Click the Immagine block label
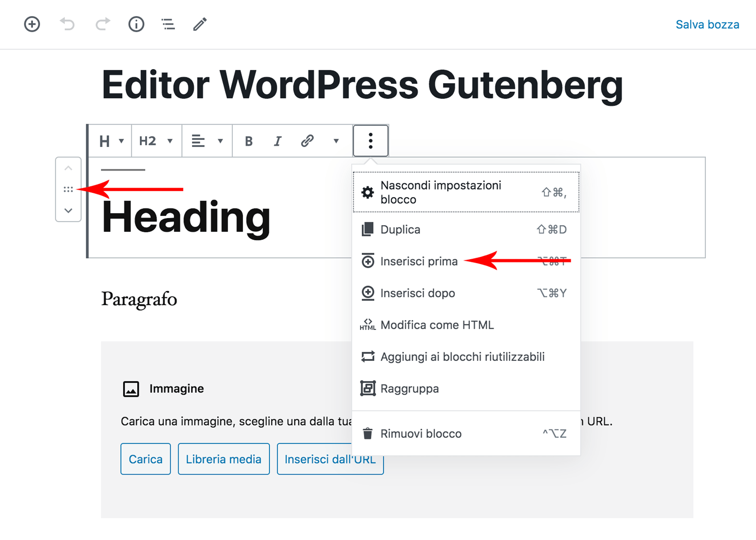756x540 pixels. 177,389
